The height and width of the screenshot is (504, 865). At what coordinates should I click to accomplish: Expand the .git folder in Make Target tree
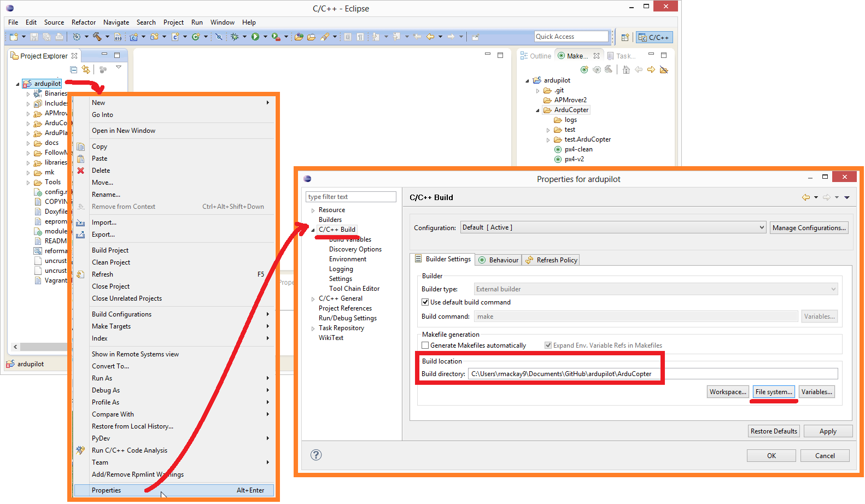537,91
